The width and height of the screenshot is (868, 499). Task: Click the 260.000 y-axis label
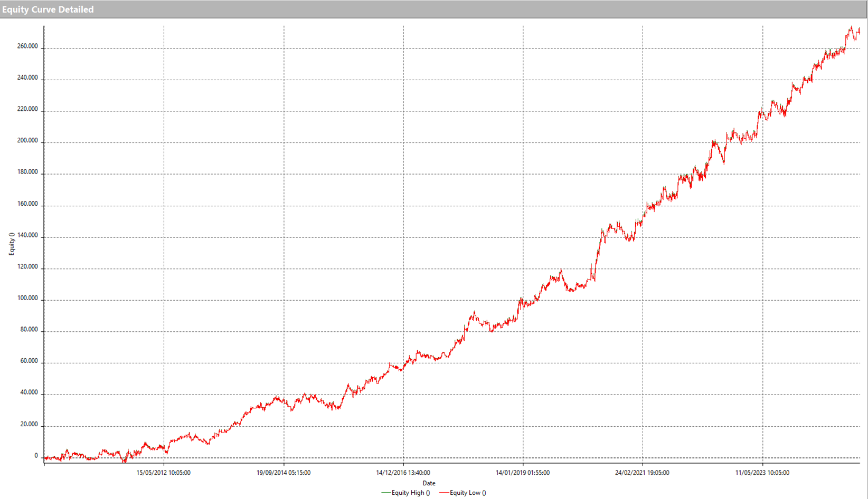coord(27,46)
